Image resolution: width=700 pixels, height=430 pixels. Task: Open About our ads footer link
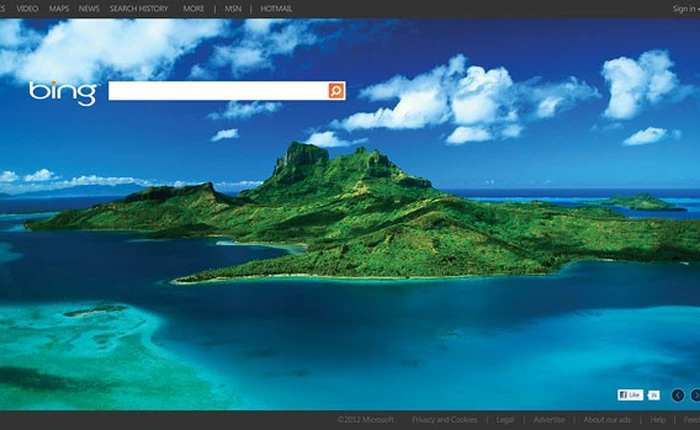point(607,420)
